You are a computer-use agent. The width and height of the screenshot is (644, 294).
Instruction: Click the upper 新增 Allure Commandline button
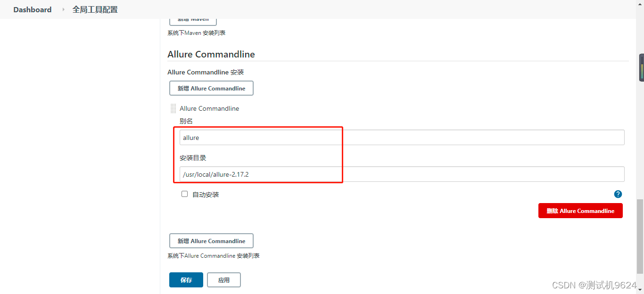point(211,88)
